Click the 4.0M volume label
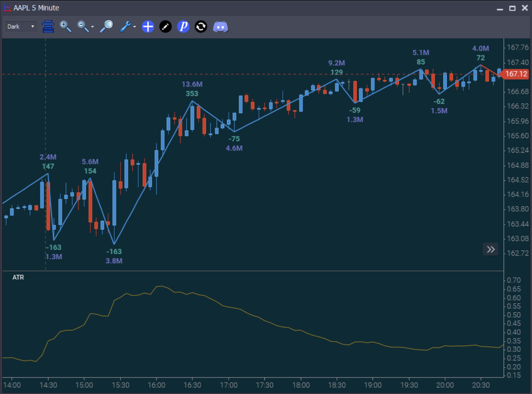 481,48
